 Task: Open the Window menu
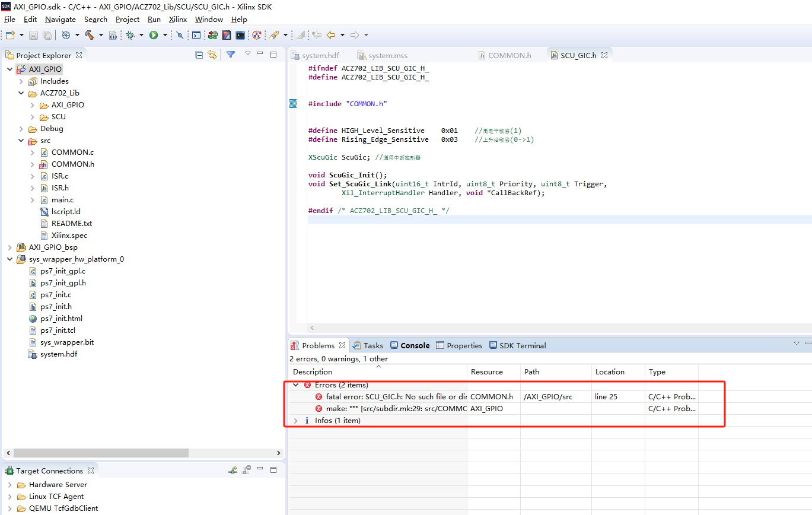209,20
